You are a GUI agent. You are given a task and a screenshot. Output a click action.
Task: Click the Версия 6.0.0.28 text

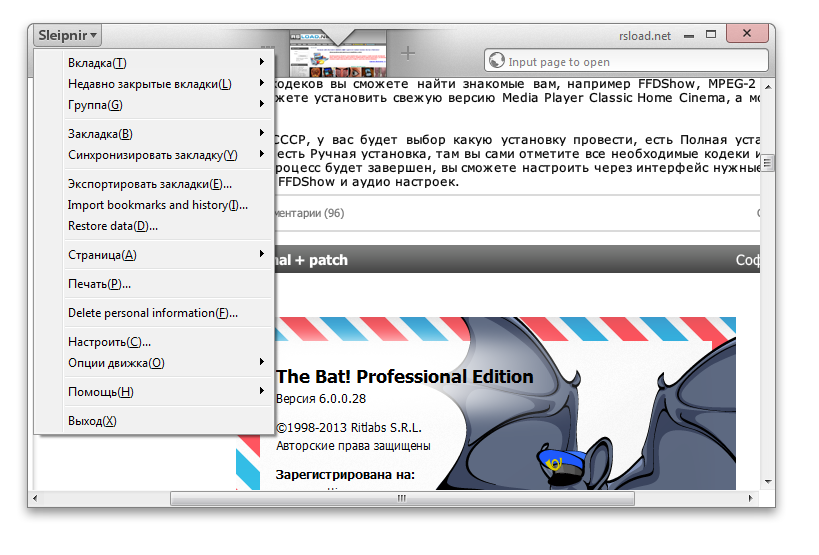321,398
